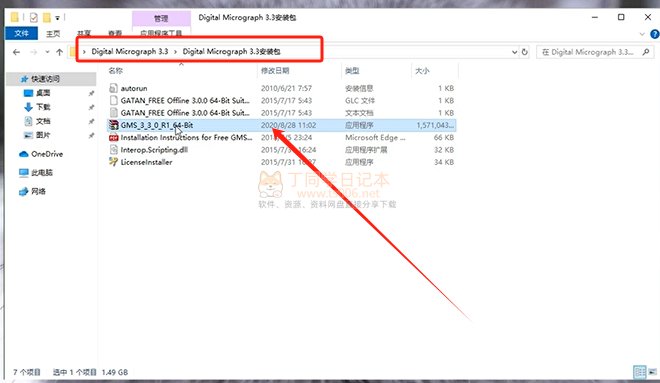Open the 文件 menu tab
The image size is (660, 383).
coord(21,33)
